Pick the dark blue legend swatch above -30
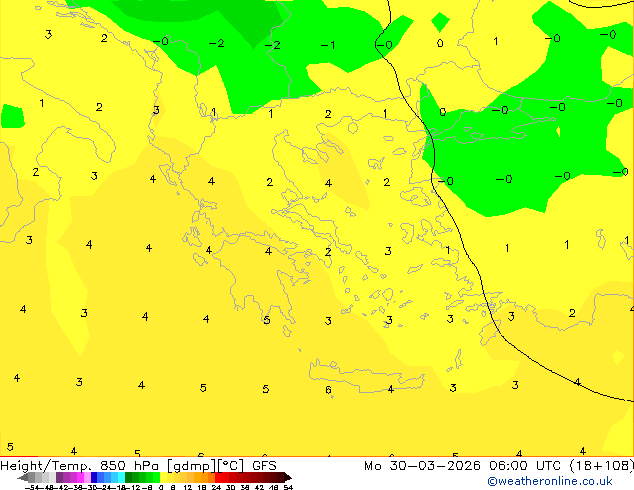Viewport: 634px width, 490px height. click(94, 477)
